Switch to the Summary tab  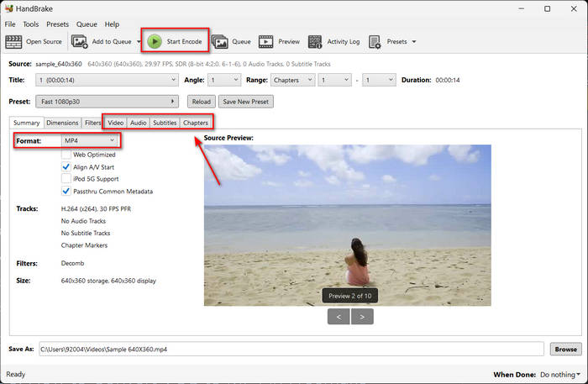pos(27,123)
